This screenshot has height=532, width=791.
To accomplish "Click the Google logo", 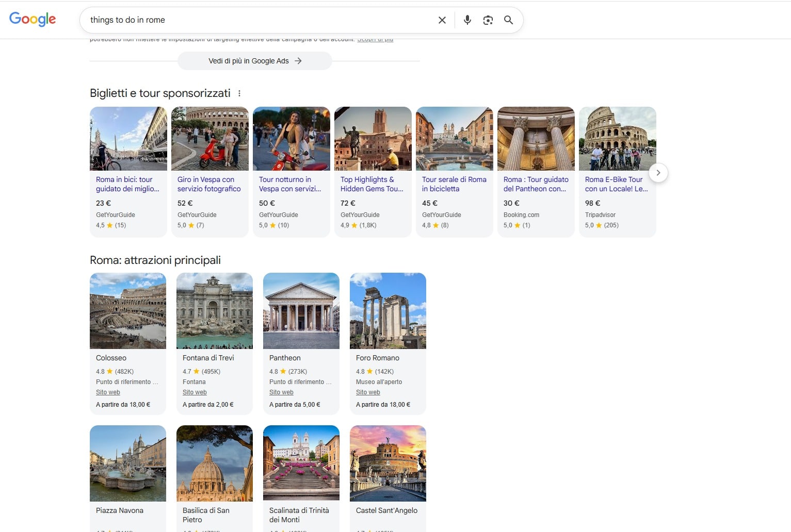I will [x=33, y=19].
